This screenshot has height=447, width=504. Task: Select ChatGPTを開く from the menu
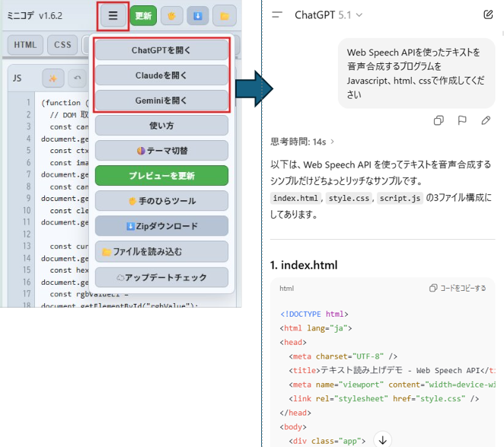161,50
